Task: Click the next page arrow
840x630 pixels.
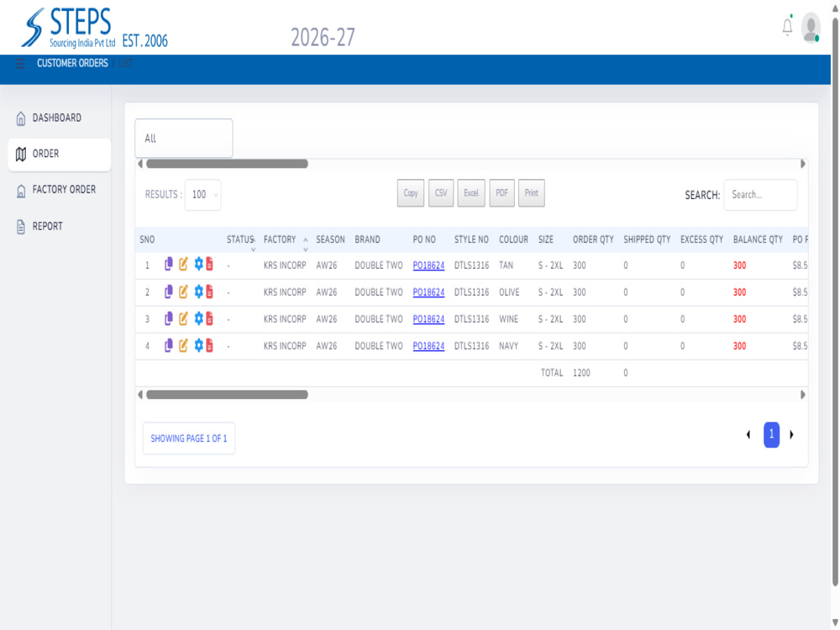Action: [792, 434]
